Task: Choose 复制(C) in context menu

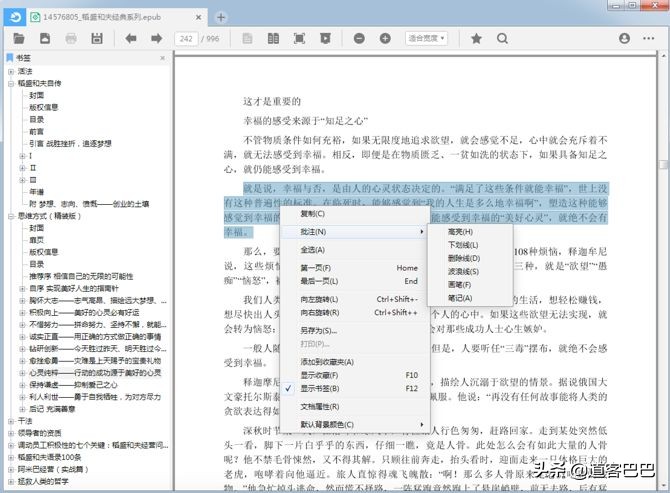Action: pyautogui.click(x=354, y=214)
